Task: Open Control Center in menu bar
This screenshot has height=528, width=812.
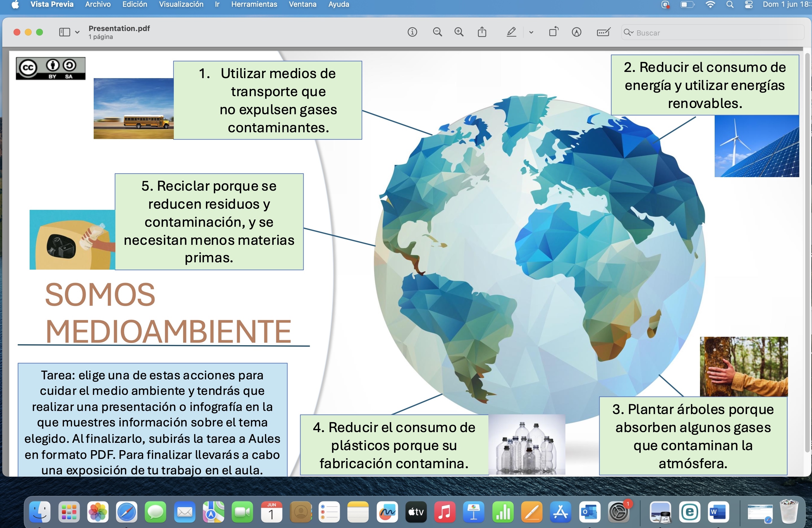Action: point(749,5)
